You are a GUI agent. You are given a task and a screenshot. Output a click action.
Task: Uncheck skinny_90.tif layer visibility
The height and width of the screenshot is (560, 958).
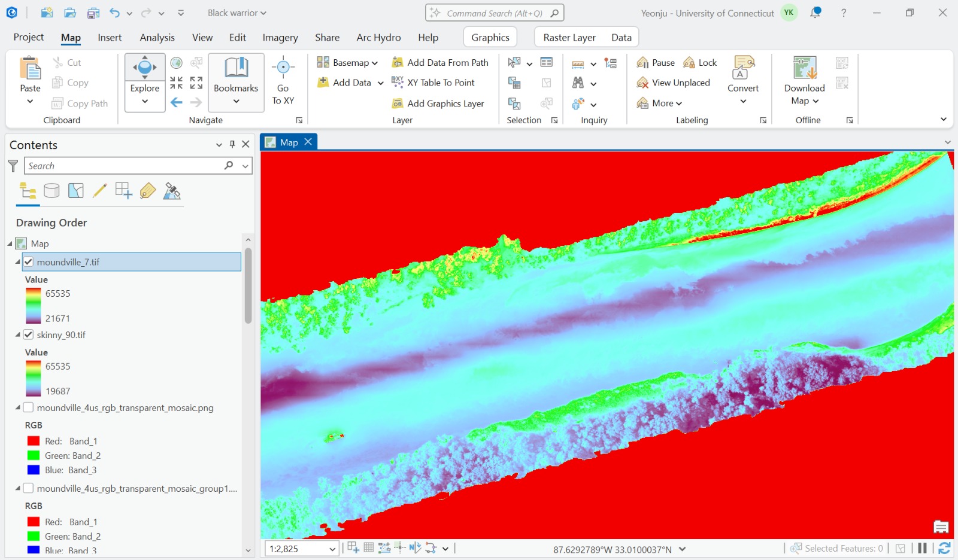[x=28, y=334]
